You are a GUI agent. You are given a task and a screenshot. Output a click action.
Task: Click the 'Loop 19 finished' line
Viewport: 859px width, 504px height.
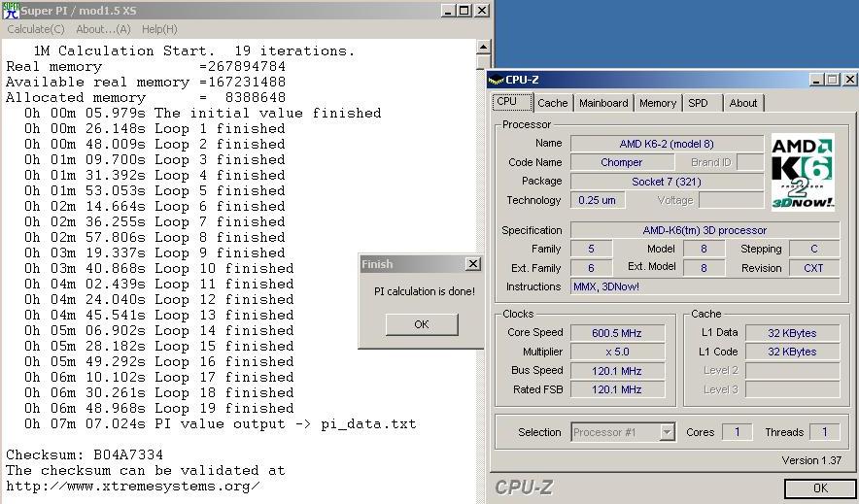(x=158, y=408)
